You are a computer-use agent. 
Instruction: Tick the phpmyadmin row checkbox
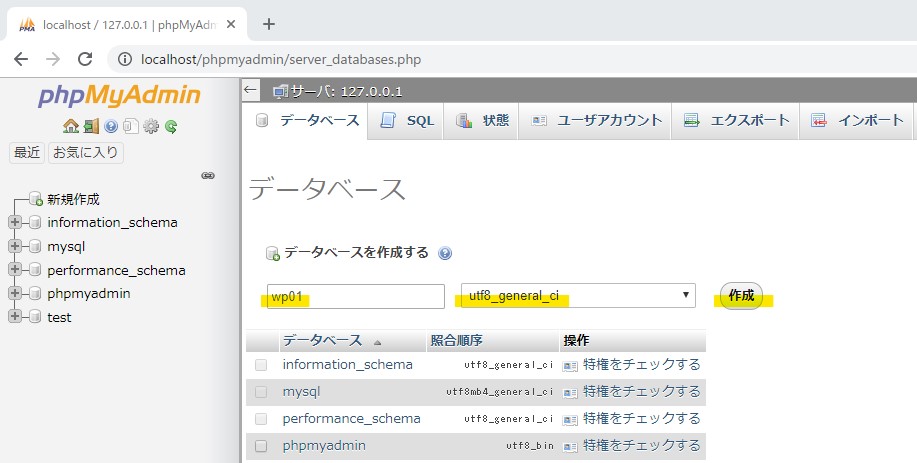[x=261, y=446]
